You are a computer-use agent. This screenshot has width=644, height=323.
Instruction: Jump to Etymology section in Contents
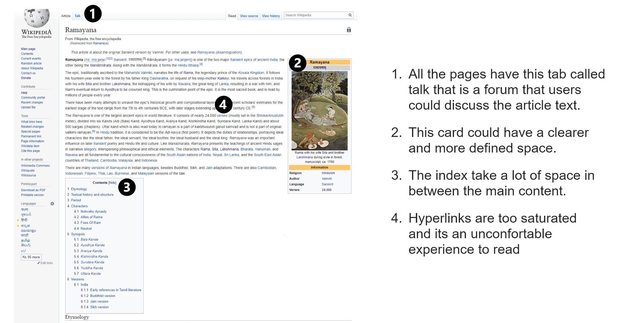pyautogui.click(x=79, y=189)
